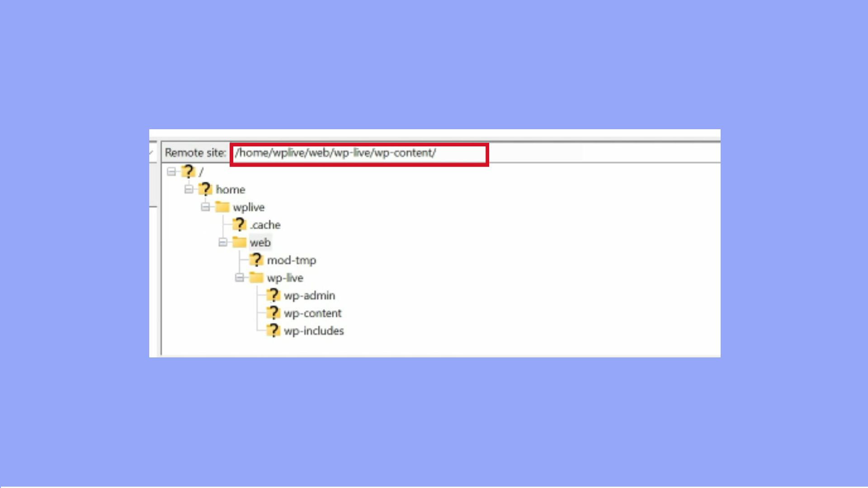The image size is (868, 488).
Task: Collapse the root directory node
Action: click(171, 171)
